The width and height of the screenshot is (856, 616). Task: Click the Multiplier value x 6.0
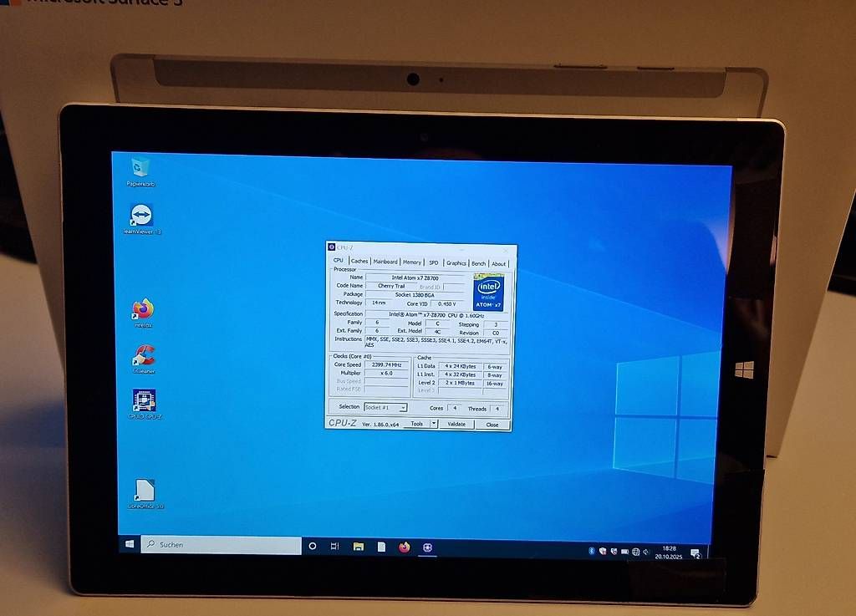click(x=386, y=374)
